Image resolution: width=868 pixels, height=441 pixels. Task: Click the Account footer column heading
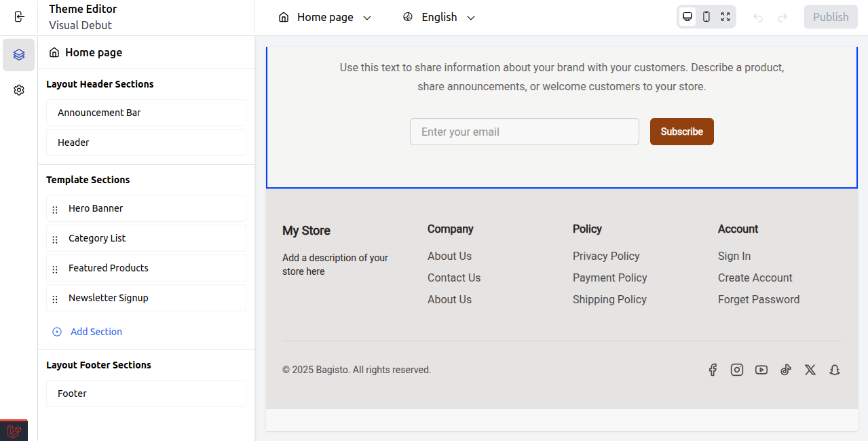pos(738,229)
